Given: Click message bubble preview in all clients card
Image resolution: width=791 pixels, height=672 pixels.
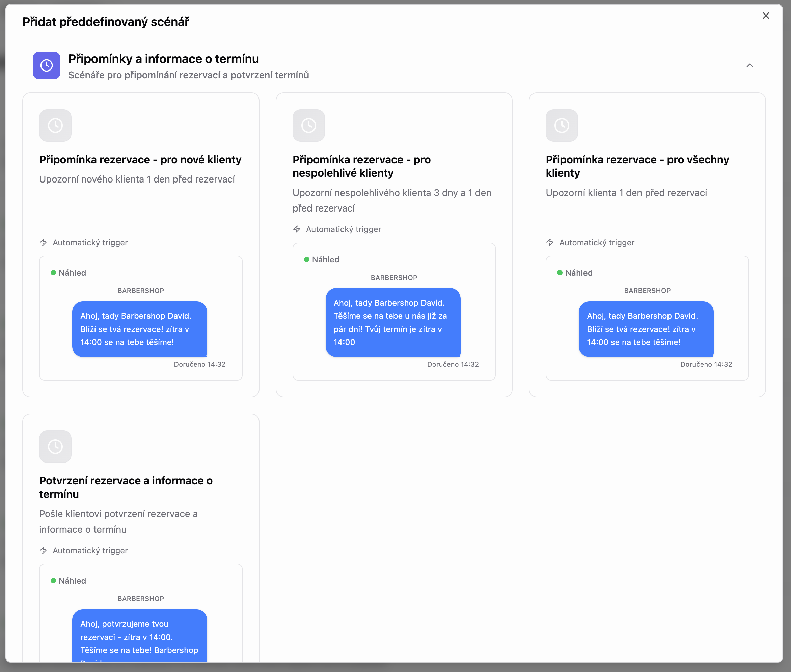Looking at the screenshot, I should [x=646, y=329].
